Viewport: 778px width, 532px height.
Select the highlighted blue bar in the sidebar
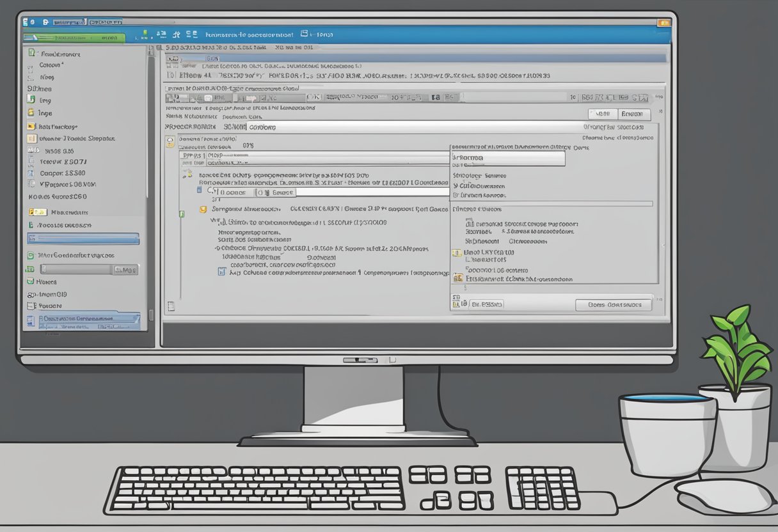click(83, 239)
